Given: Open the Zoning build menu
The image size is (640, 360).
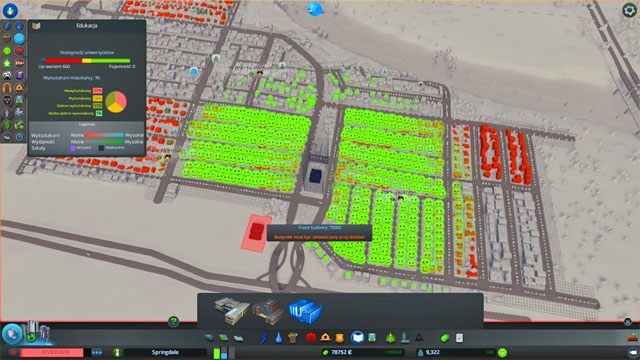Looking at the screenshot, I should tap(224, 338).
